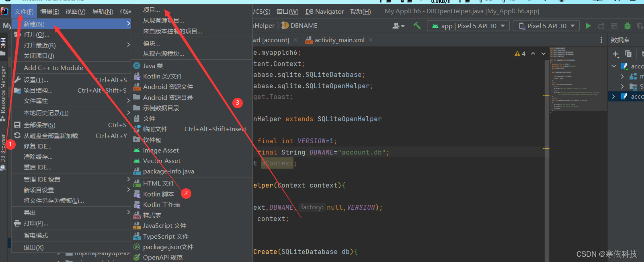Open the 视图(V) menu
The height and width of the screenshot is (262, 644).
(76, 11)
